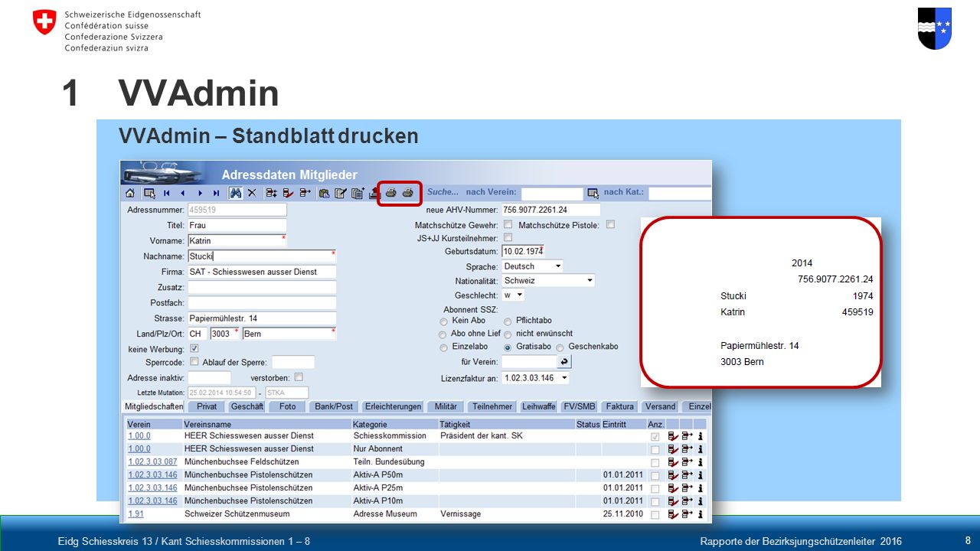Click the X delete icon in toolbar
980x551 pixels.
(252, 193)
